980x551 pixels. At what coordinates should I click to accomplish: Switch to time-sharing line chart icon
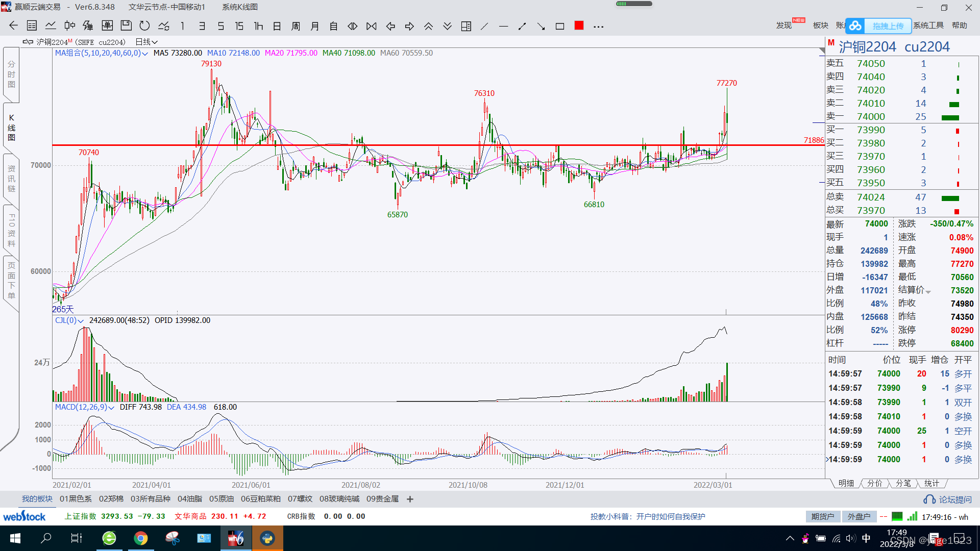51,26
